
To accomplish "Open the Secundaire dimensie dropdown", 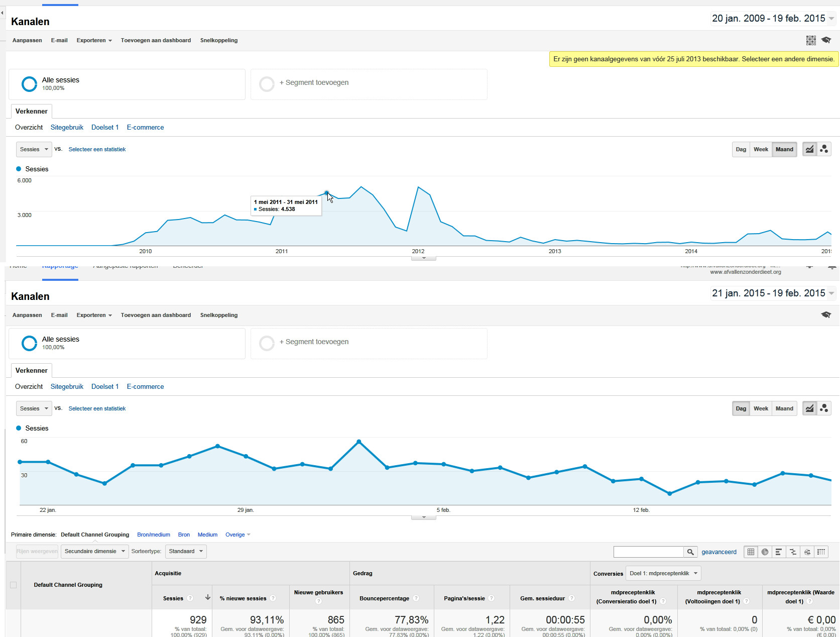I will pyautogui.click(x=94, y=551).
